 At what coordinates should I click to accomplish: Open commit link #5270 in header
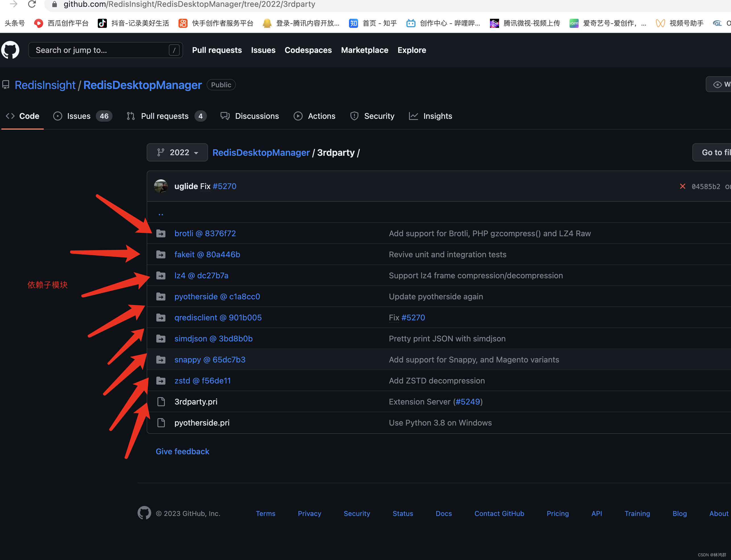pyautogui.click(x=225, y=186)
